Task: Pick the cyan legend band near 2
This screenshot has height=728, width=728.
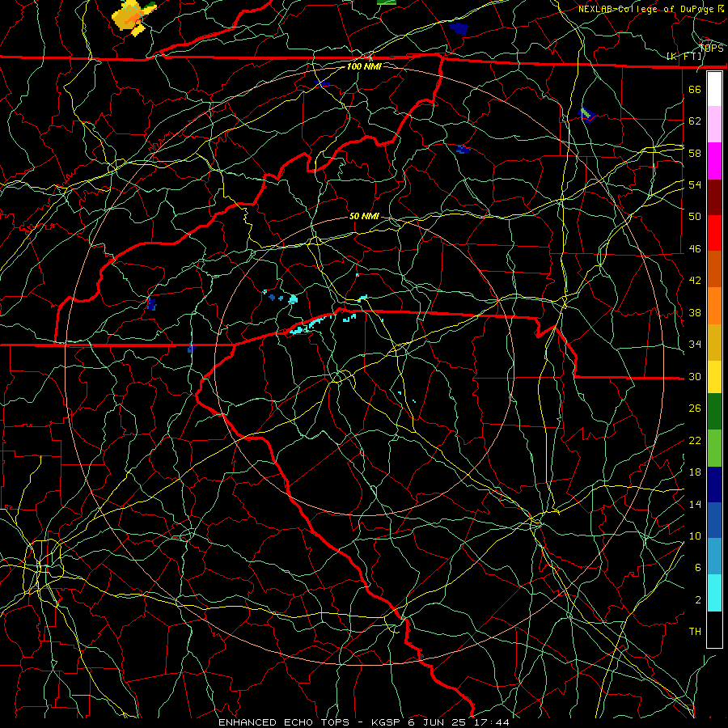Action: (714, 593)
